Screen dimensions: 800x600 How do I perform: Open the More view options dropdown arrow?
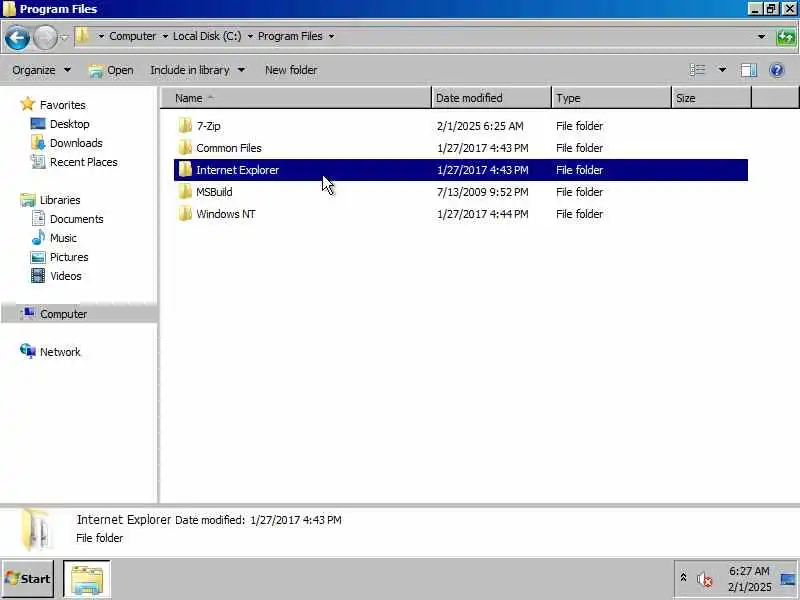click(722, 70)
